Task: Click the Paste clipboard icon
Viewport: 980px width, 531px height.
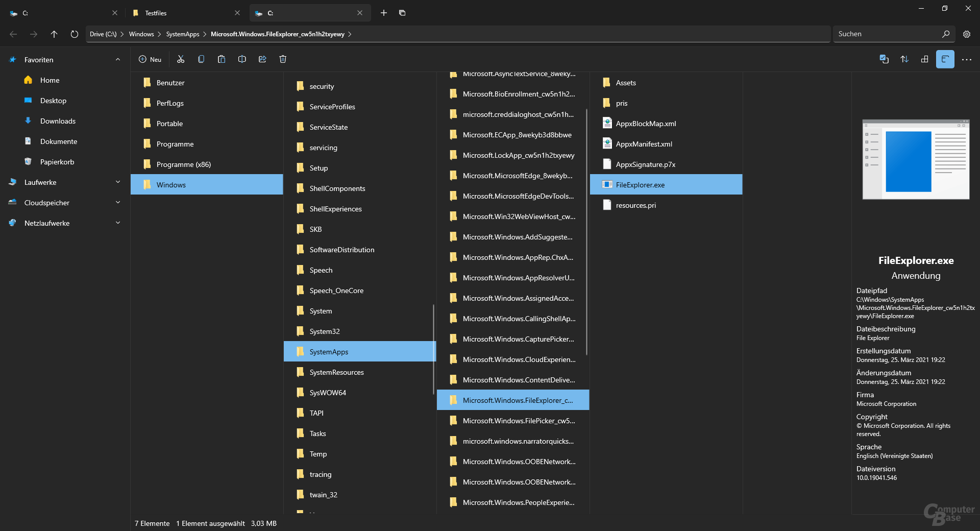Action: (x=222, y=59)
